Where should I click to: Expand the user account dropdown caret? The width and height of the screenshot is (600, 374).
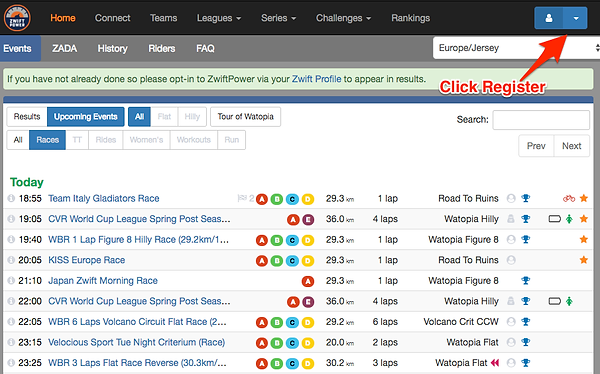pos(575,18)
